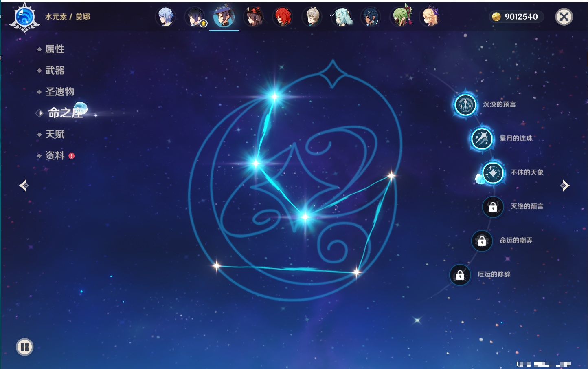Open the character grid view button
This screenshot has width=588, height=369.
[24, 347]
